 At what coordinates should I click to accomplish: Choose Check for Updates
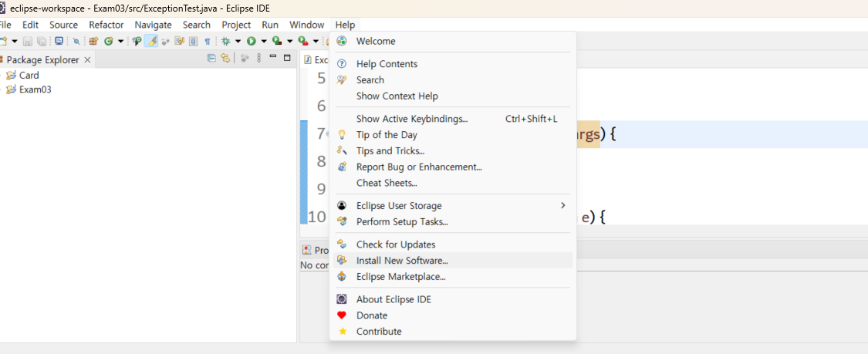[x=453, y=244]
